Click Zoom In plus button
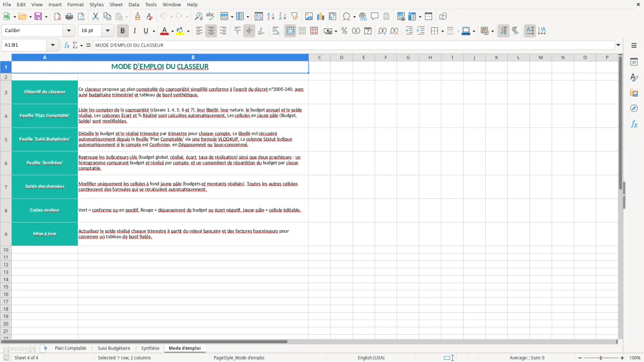 (x=623, y=358)
